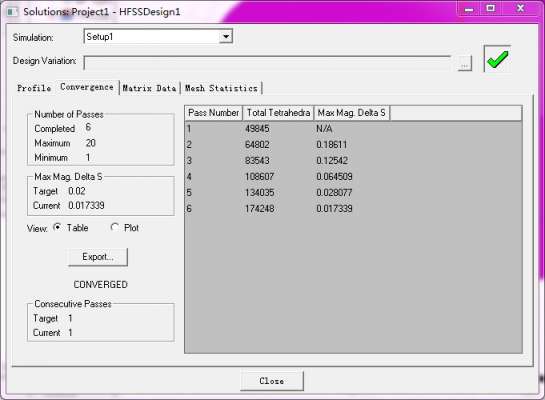The width and height of the screenshot is (545, 400).
Task: Select the Plot view radio button
Action: coord(114,228)
